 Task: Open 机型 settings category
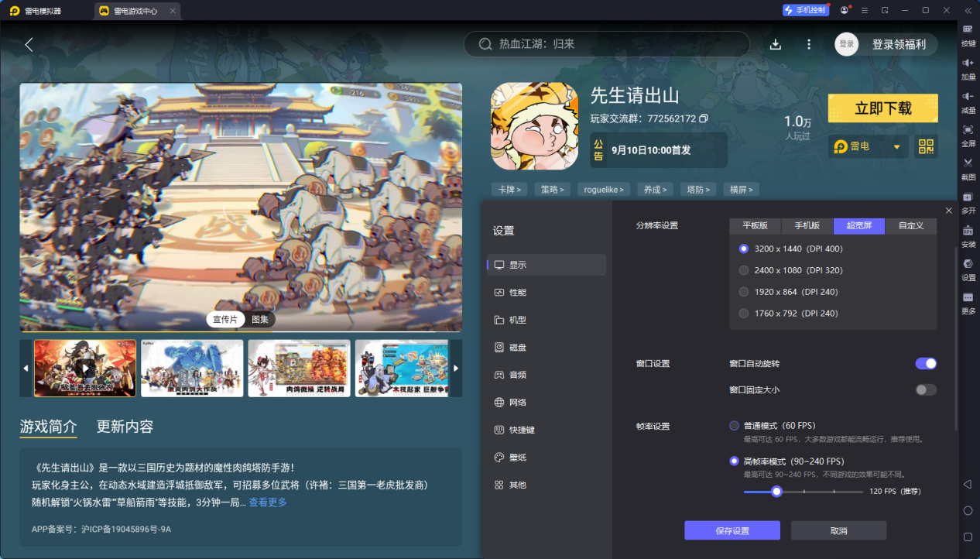pos(547,320)
